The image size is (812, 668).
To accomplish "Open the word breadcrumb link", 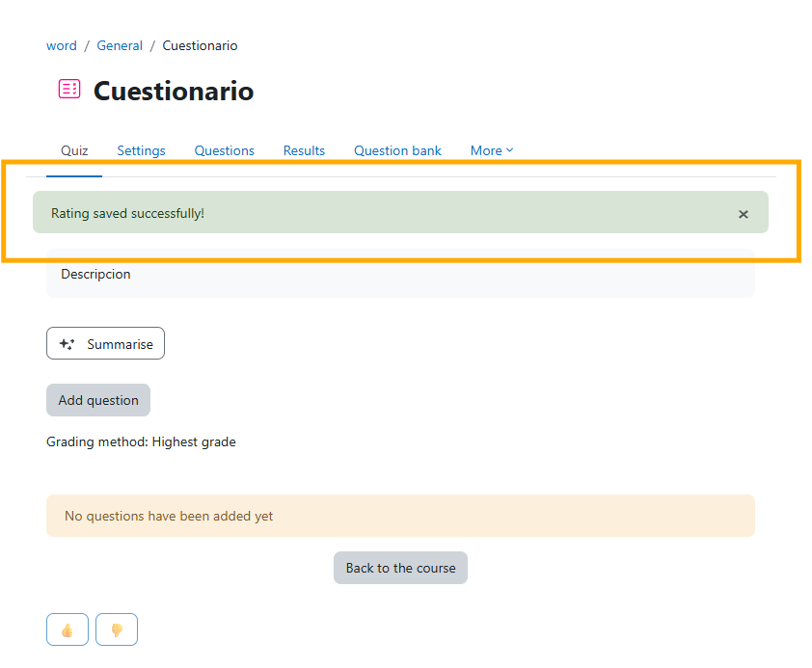I will 62,45.
